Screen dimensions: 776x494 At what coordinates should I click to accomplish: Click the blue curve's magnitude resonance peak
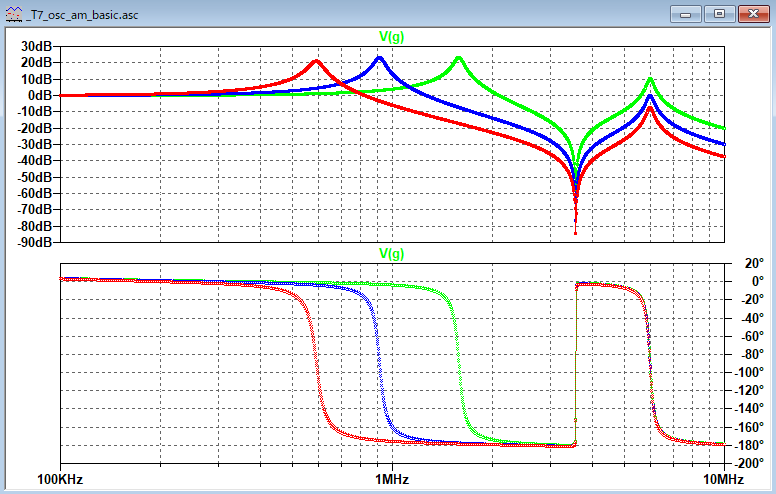tap(380, 58)
